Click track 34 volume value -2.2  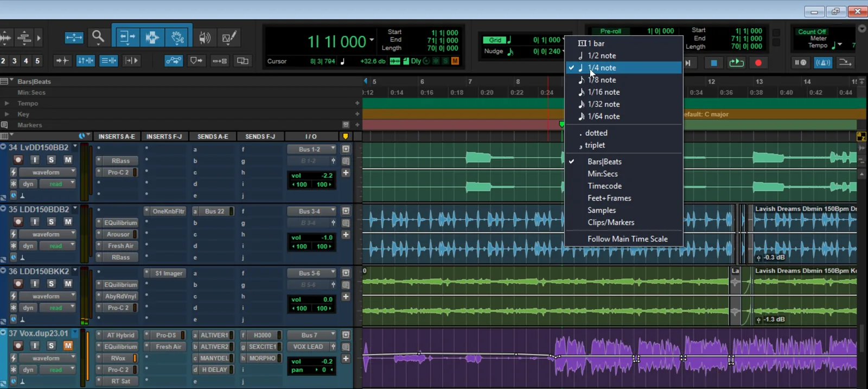point(327,176)
